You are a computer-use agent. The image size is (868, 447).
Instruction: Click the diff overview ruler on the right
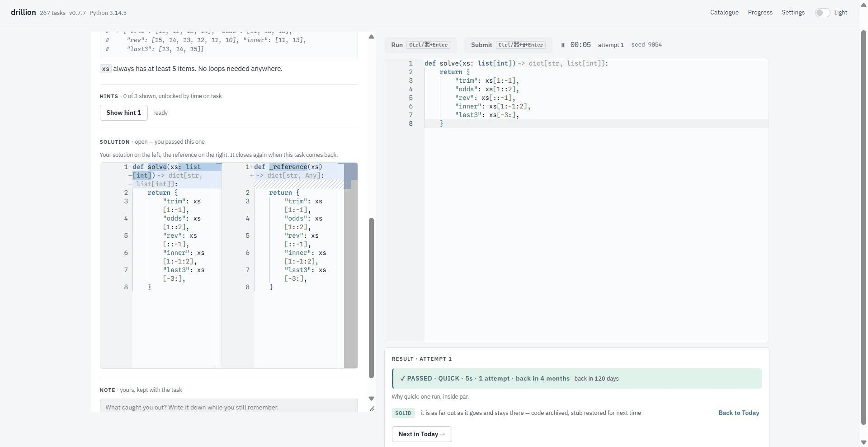click(351, 265)
